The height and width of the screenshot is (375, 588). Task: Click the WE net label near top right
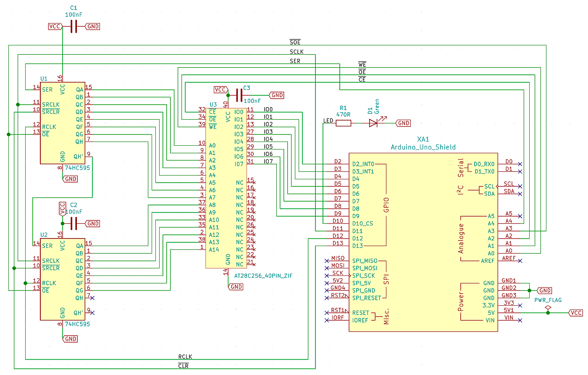tap(362, 65)
